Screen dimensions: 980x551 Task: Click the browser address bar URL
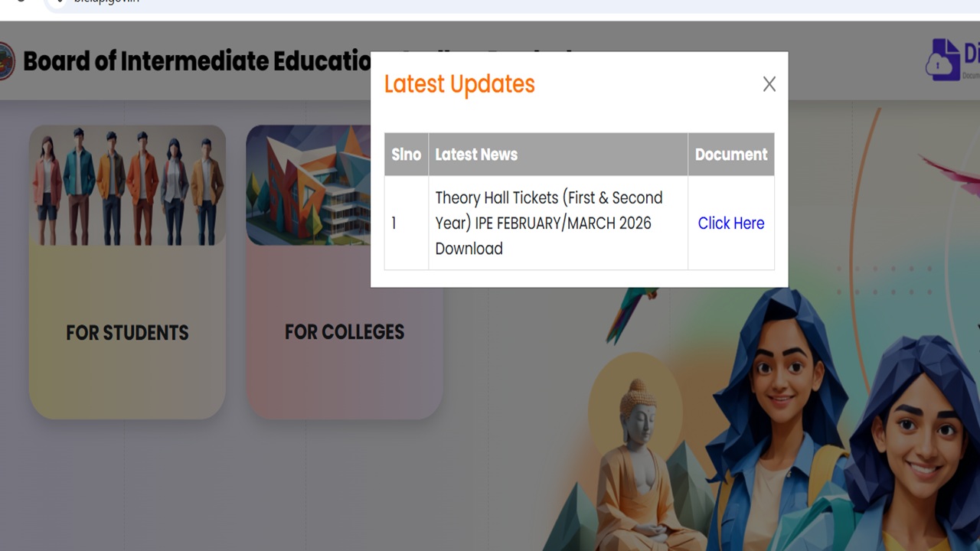coord(107,2)
